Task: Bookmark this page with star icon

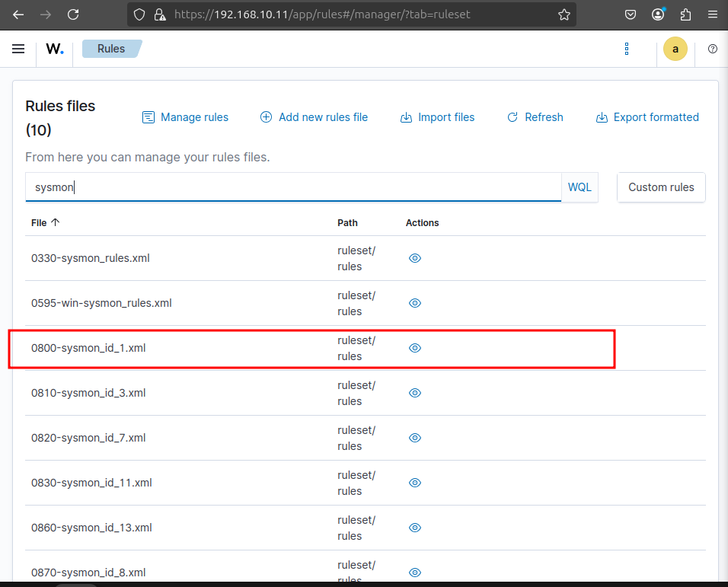Action: 564,14
